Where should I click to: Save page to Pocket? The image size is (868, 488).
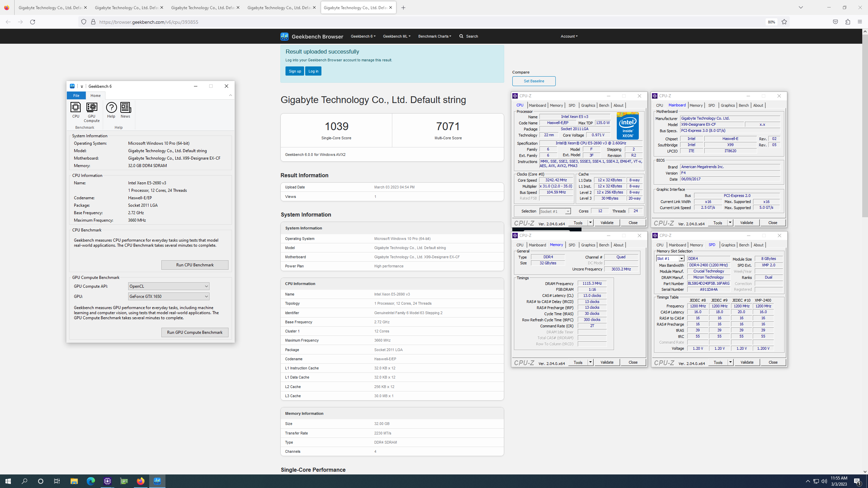835,22
